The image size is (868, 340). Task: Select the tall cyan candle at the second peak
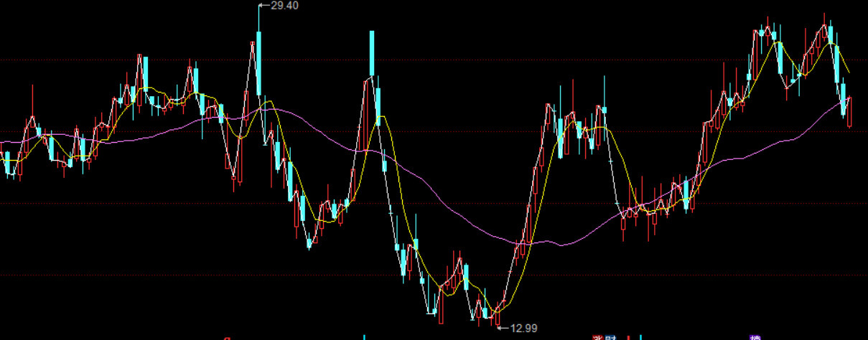point(372,54)
